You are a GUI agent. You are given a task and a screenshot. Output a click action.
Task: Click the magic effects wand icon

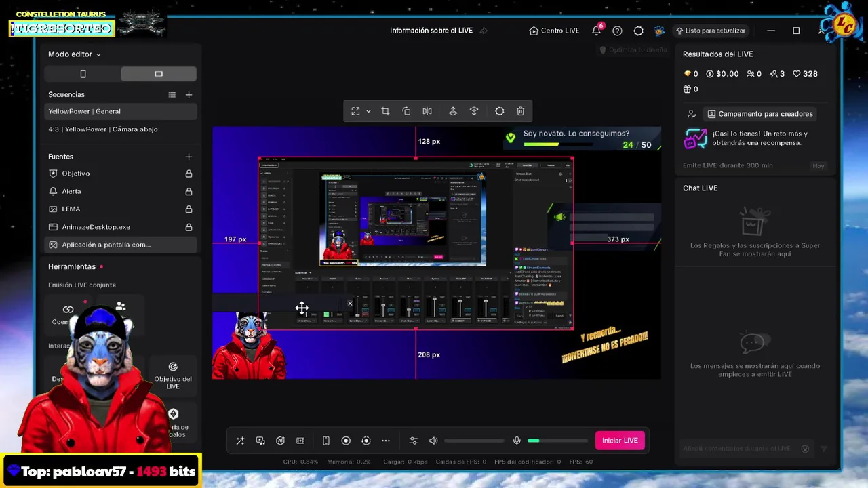[x=240, y=441]
